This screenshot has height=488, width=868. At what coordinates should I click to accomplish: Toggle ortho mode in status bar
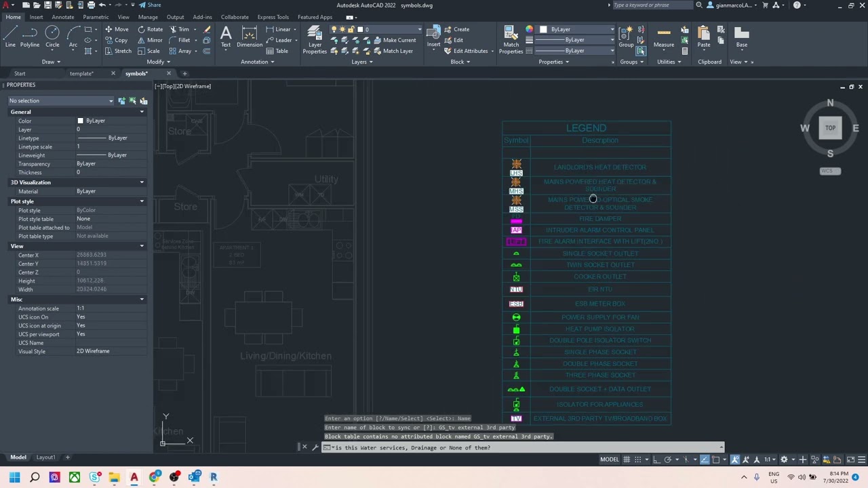(657, 460)
